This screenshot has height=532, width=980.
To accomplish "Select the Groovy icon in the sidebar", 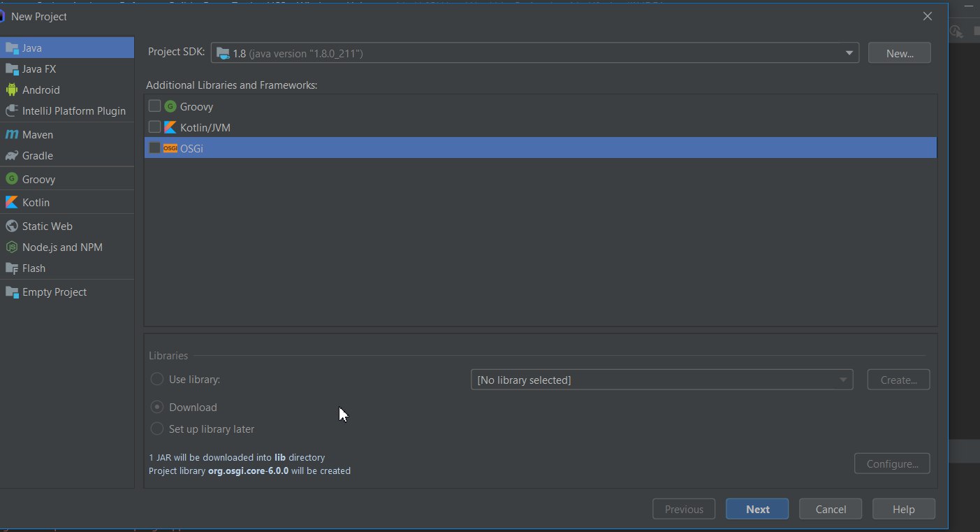I will [11, 179].
